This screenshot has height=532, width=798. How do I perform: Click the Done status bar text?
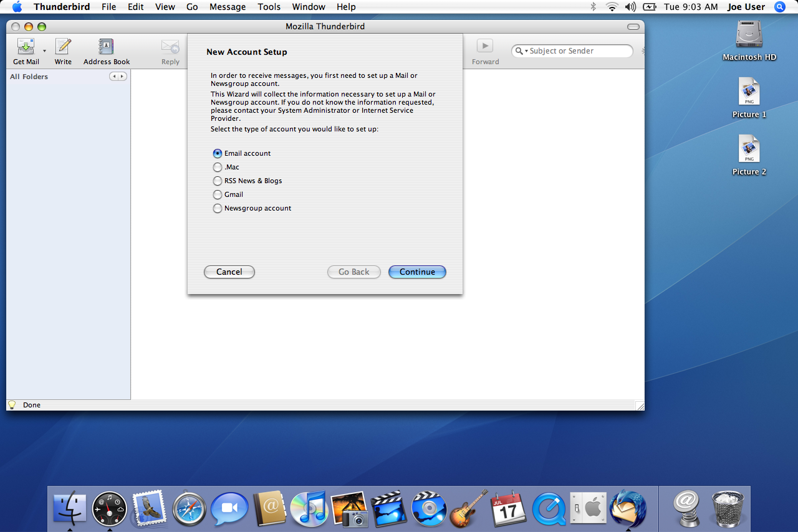click(32, 405)
